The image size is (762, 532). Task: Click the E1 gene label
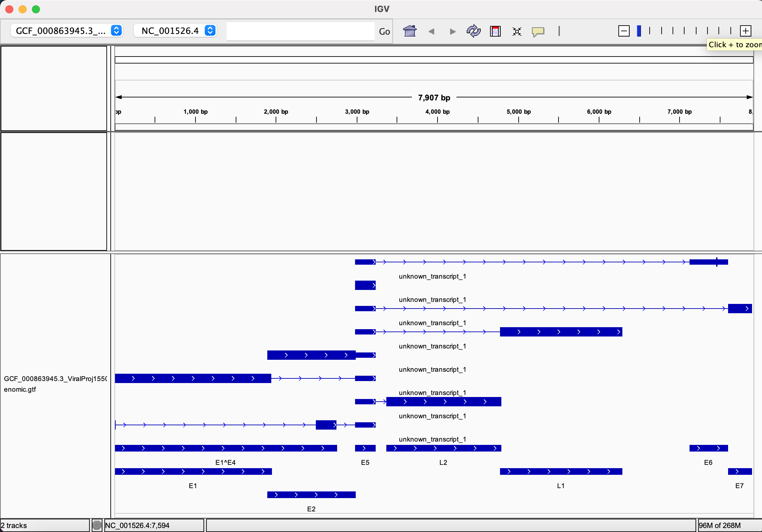click(193, 486)
